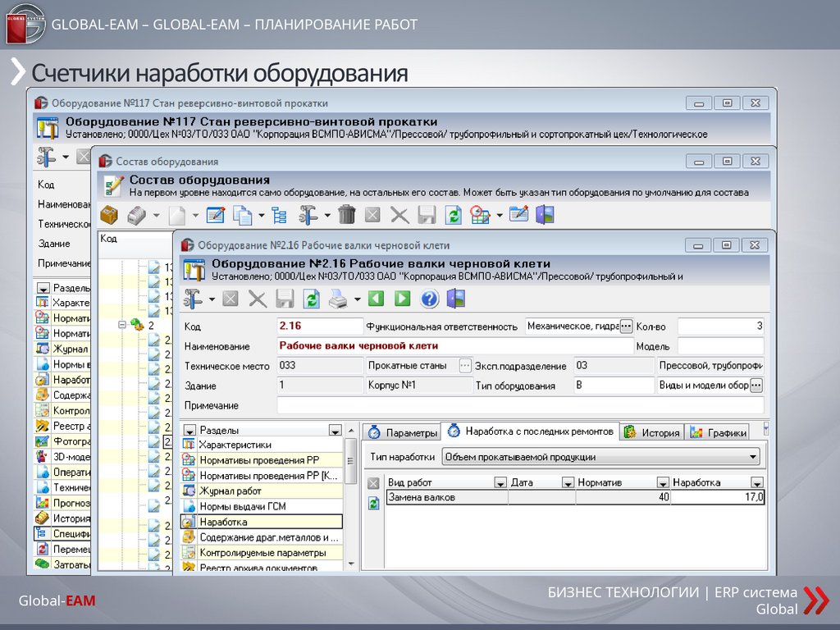Select 3D-моде… section in Оборудование №117 window

pos(63,457)
